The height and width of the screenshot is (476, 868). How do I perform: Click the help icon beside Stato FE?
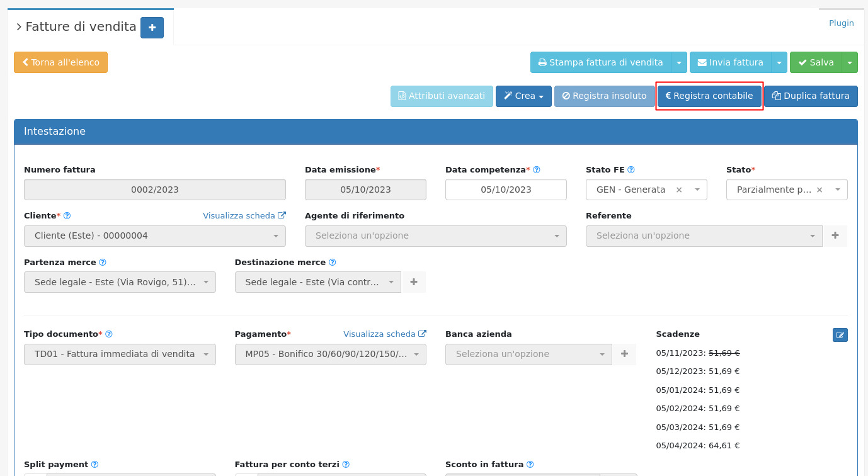coord(631,170)
